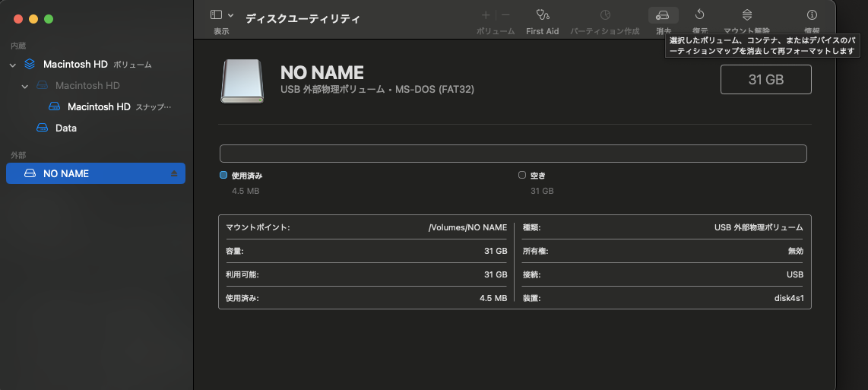Viewport: 868px width, 390px height.
Task: Select the Data volume row
Action: pyautogui.click(x=96, y=128)
